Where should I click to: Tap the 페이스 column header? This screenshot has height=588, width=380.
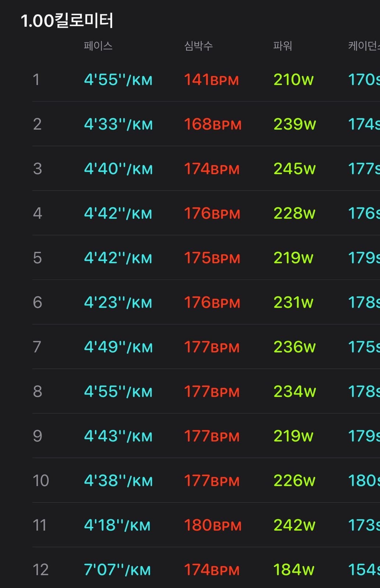(98, 46)
